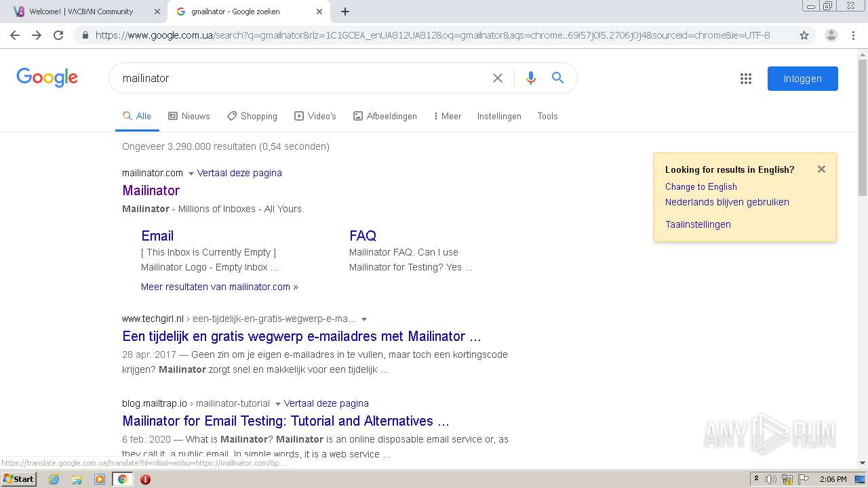Open the Mailinator main result link
The width and height of the screenshot is (868, 488).
pyautogui.click(x=151, y=190)
